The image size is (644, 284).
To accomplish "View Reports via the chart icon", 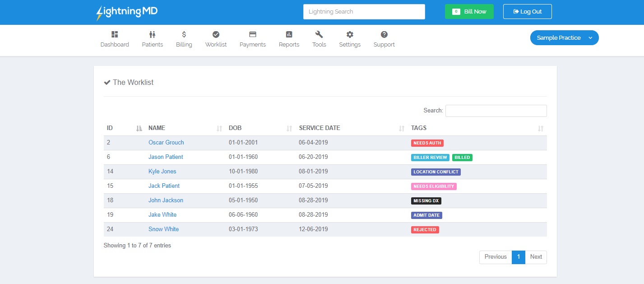I will (x=289, y=33).
